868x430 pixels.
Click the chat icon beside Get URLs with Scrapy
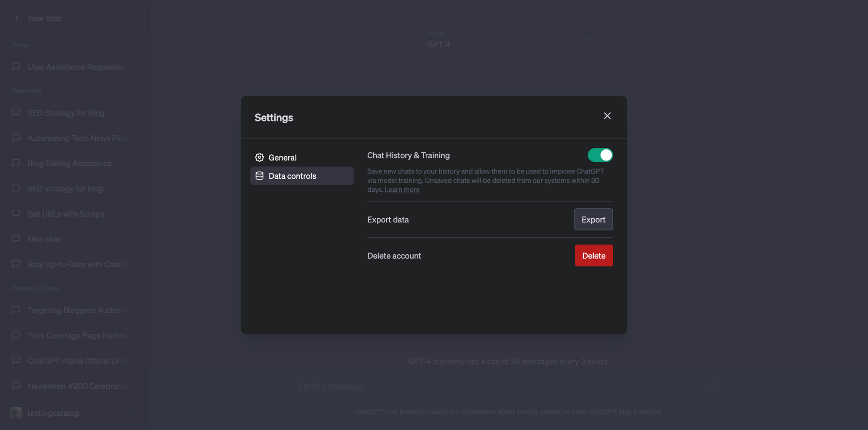click(x=16, y=213)
